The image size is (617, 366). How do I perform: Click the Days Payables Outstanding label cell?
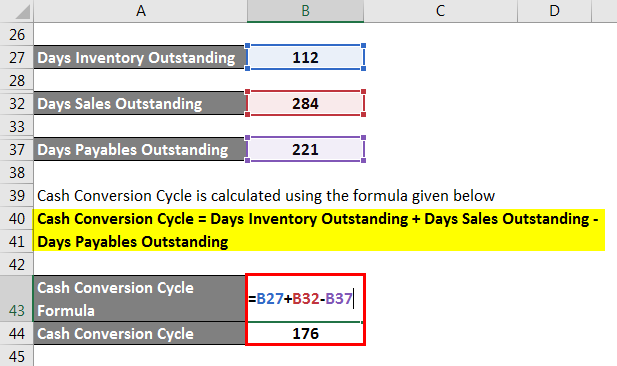click(x=140, y=150)
